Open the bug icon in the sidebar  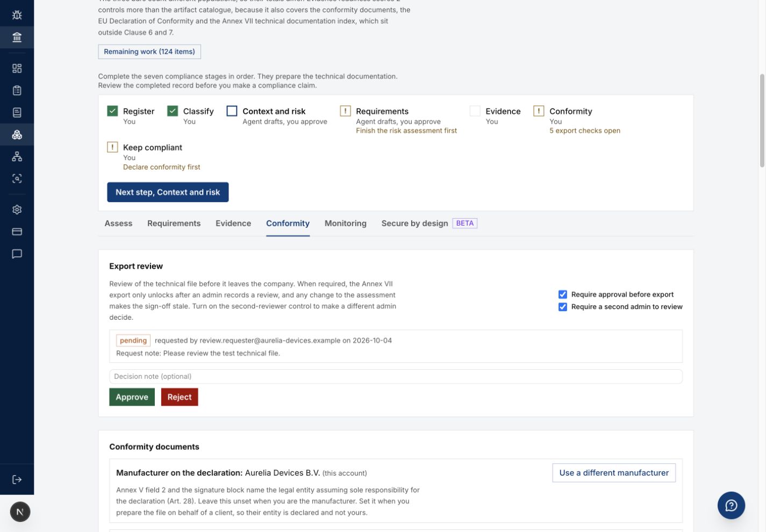(17, 15)
